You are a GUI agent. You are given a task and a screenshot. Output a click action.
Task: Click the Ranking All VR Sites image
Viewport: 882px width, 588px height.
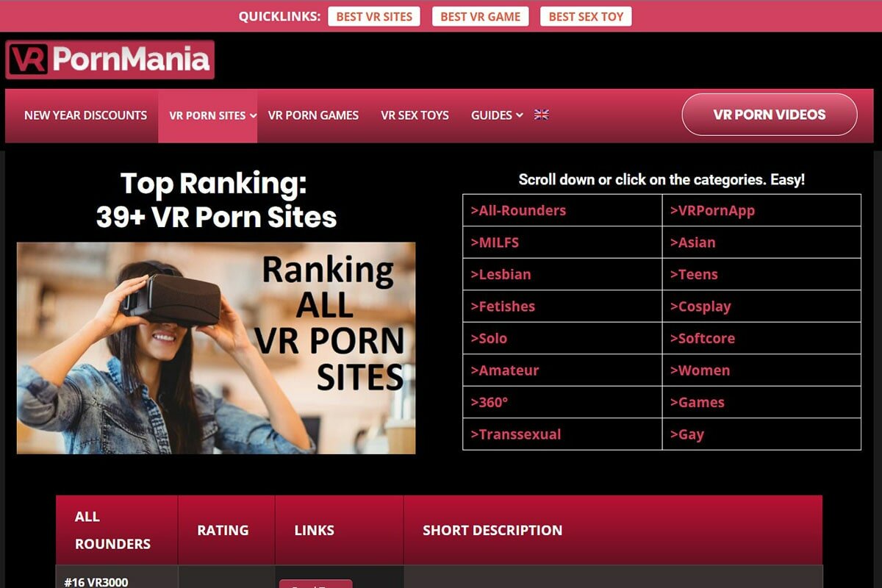tap(216, 348)
